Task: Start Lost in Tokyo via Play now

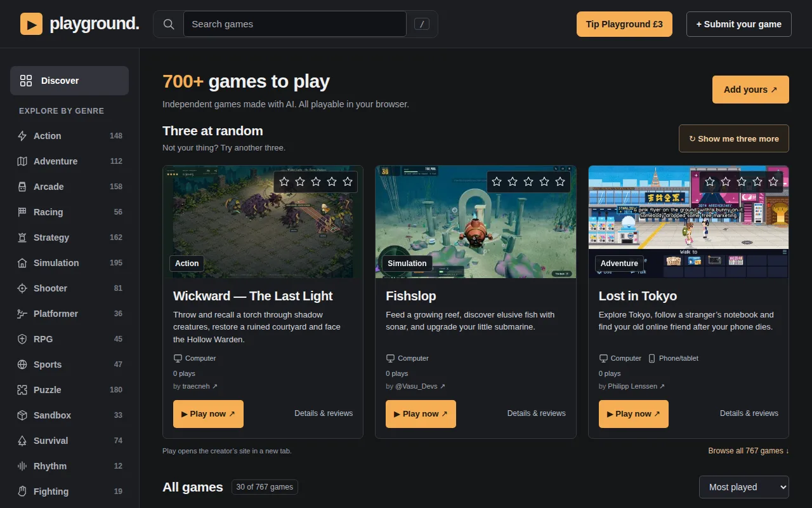Action: click(x=634, y=414)
